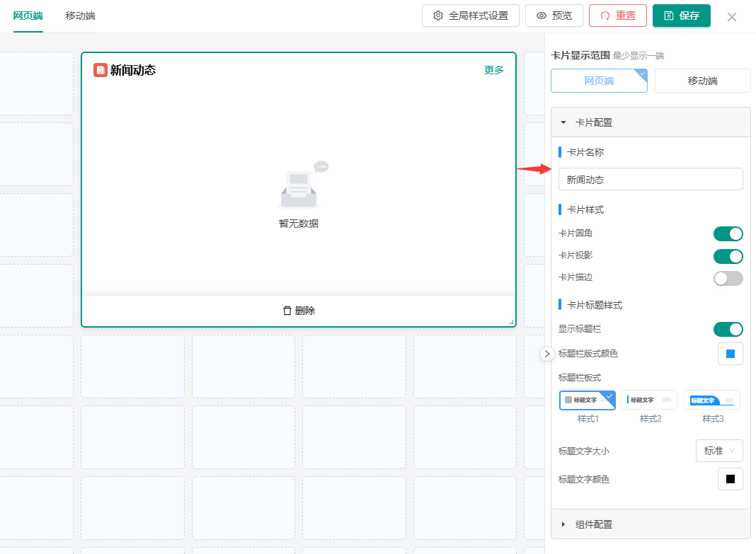Click the 新闻动态 card title text
Viewport: 756px width, 554px height.
(x=133, y=70)
